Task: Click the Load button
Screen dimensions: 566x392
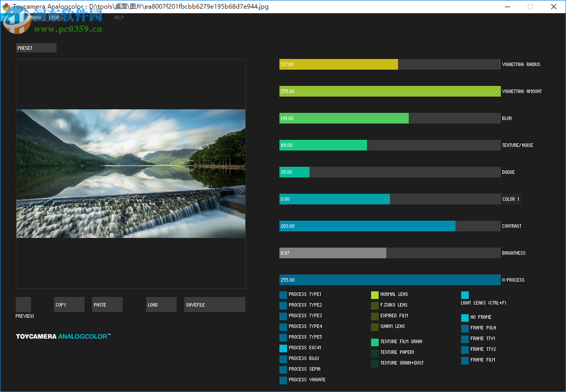Action: (x=161, y=305)
